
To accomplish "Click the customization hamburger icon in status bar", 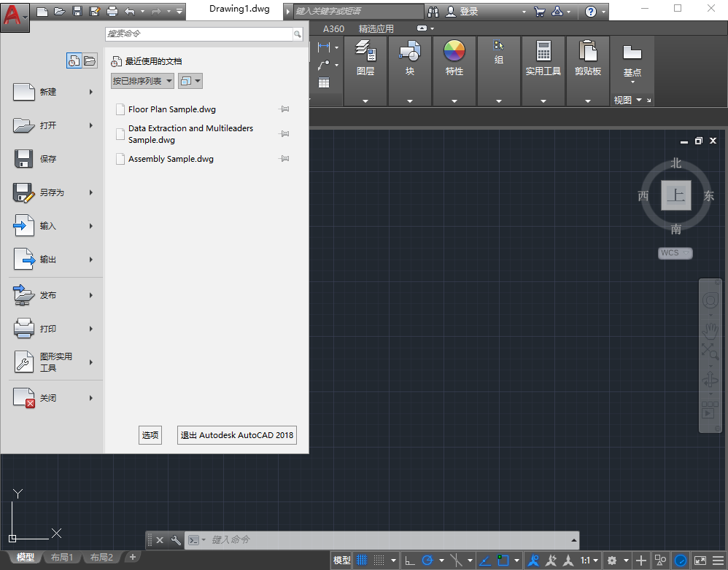I will tap(719, 561).
